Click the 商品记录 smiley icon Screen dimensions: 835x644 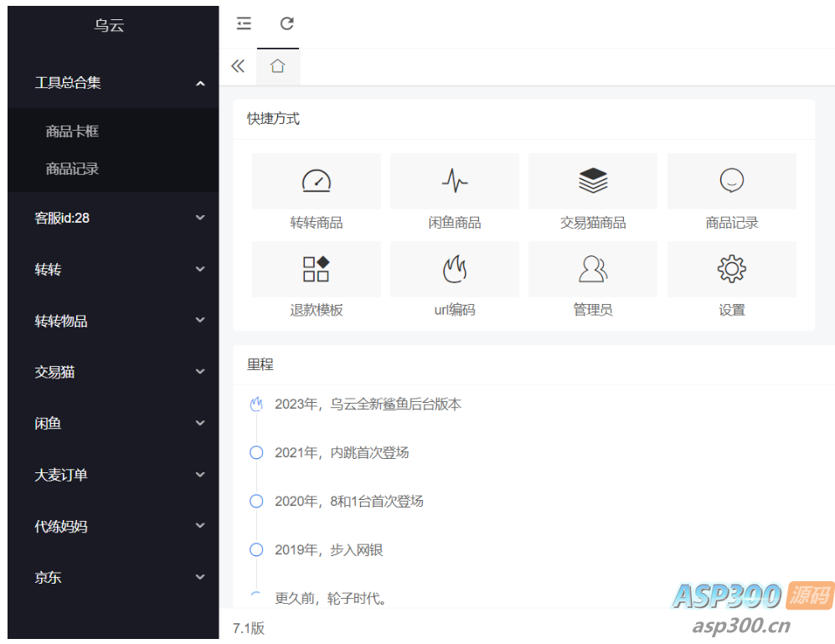pos(731,181)
